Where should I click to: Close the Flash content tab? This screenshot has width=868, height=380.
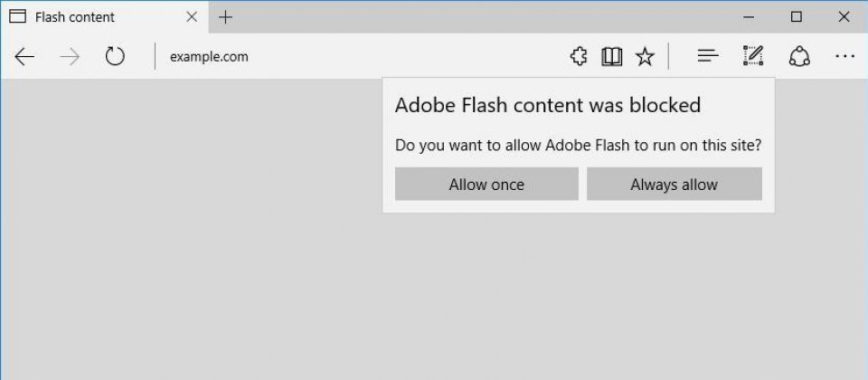(x=192, y=17)
